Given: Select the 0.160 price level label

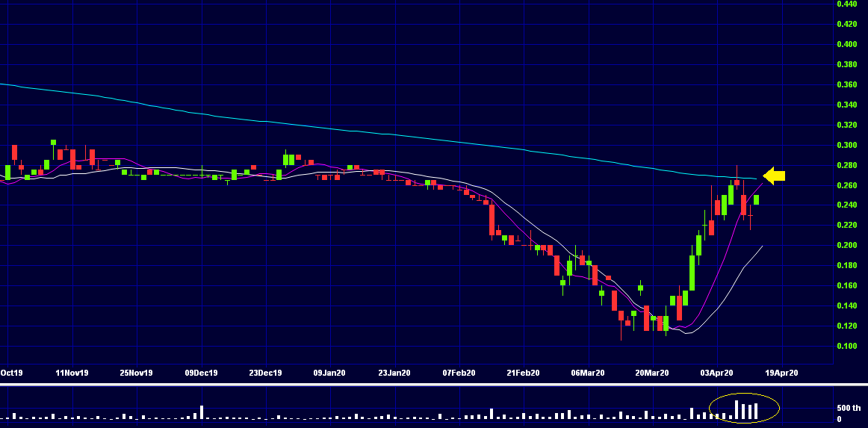Looking at the screenshot, I should tap(848, 285).
